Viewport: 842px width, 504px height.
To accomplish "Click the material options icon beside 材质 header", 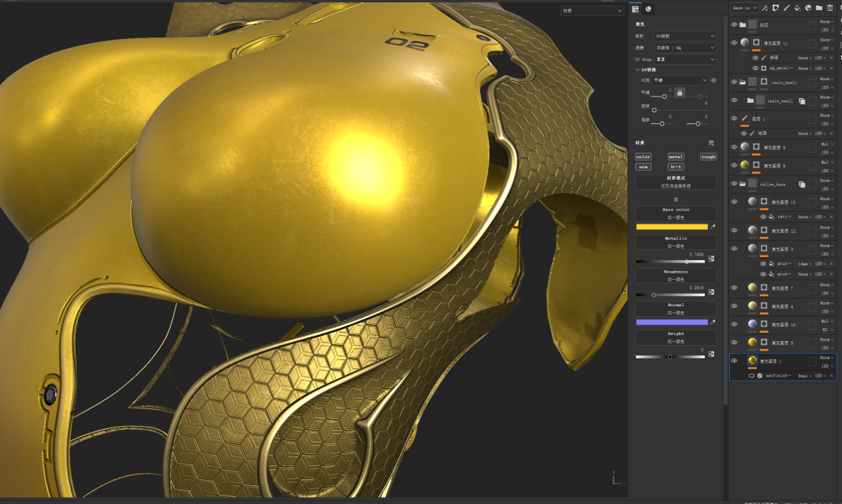I will (711, 143).
